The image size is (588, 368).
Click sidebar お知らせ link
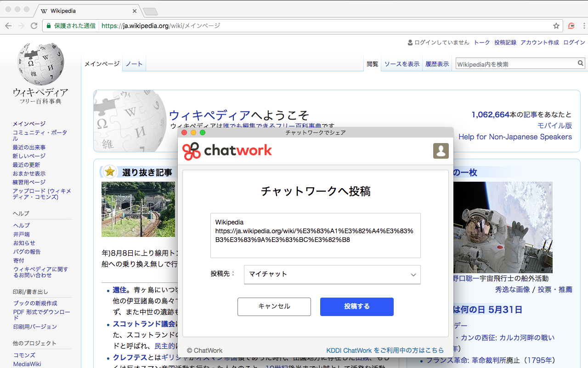tap(24, 243)
